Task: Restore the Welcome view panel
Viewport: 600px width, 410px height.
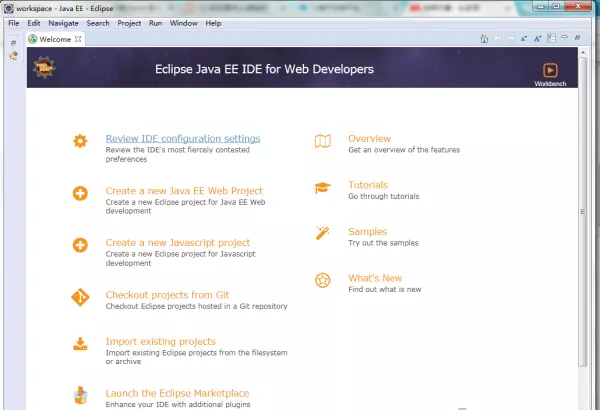Action: 577,38
